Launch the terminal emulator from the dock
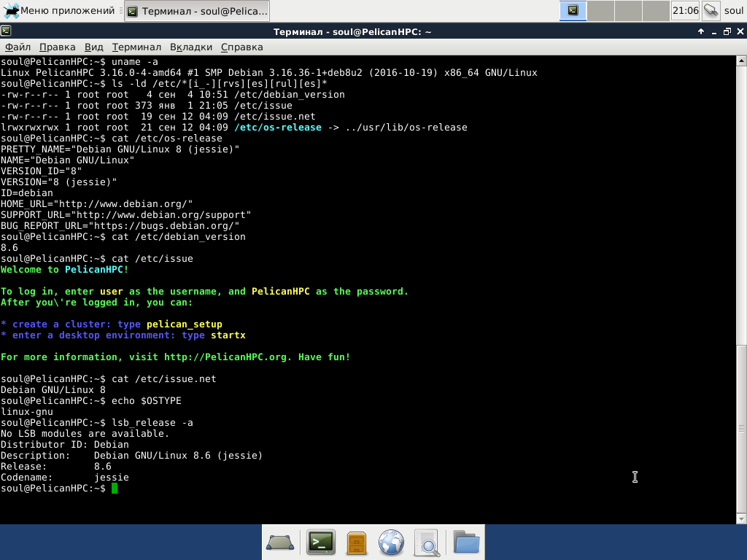Viewport: 747px width, 560px height. [x=321, y=542]
